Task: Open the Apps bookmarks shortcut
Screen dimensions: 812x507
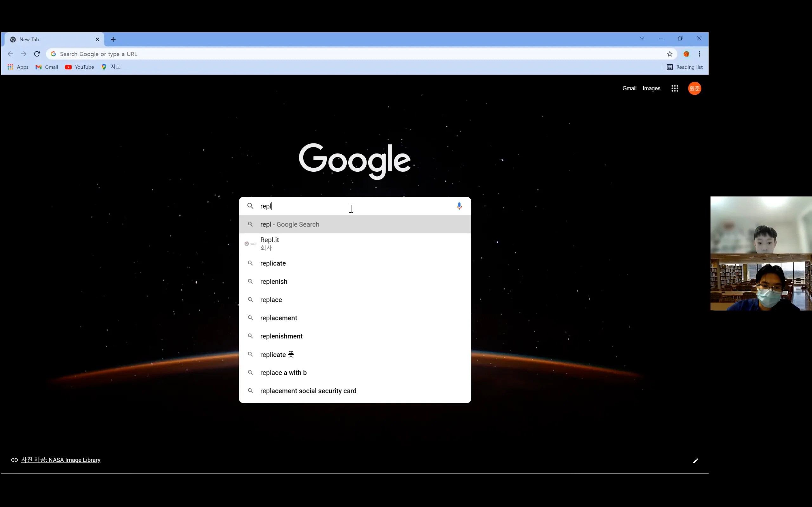Action: click(18, 67)
